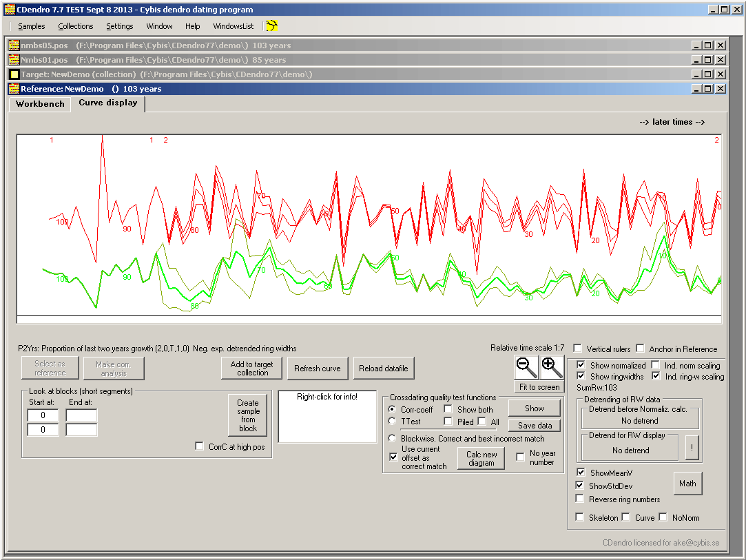This screenshot has width=746, height=560.
Task: Click the Fit to screen button
Action: [539, 387]
